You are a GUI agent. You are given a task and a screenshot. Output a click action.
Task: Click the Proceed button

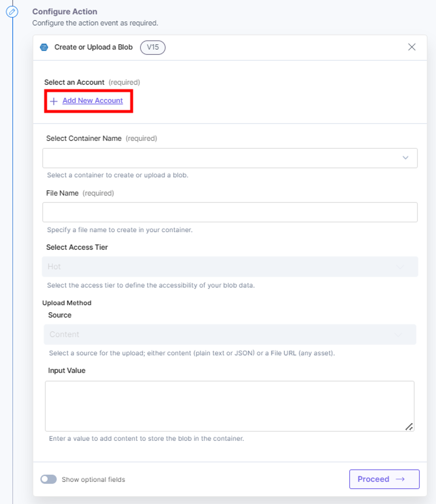coord(384,479)
